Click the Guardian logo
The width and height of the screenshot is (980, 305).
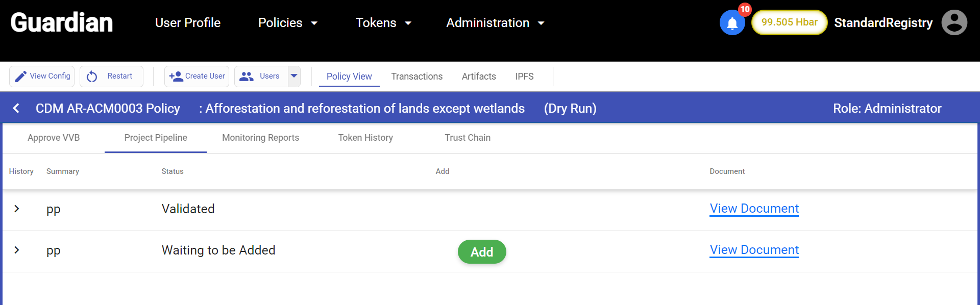[x=62, y=23]
